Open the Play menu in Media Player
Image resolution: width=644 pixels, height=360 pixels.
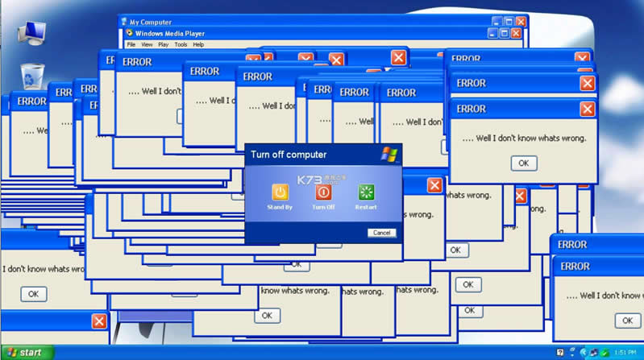coord(164,45)
